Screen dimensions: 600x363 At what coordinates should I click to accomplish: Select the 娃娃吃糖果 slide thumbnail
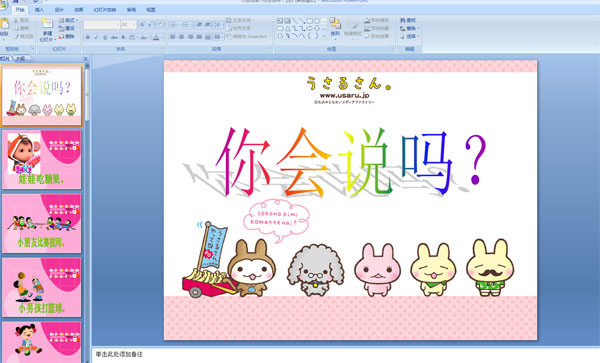tap(41, 160)
